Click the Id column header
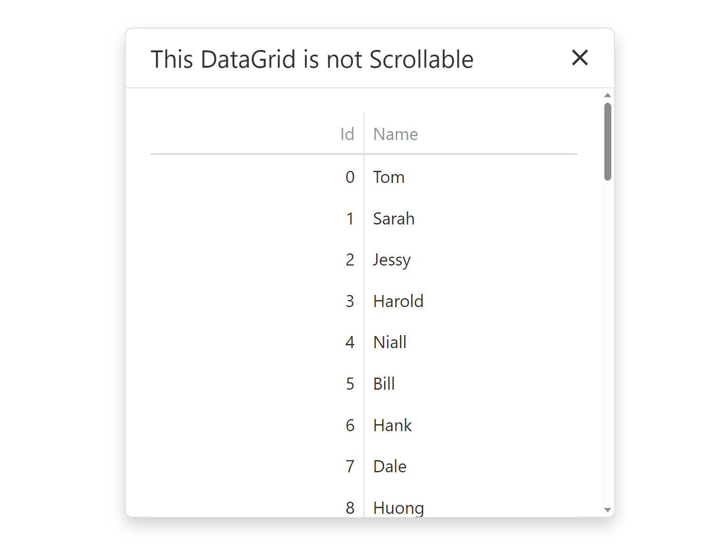 tap(347, 134)
